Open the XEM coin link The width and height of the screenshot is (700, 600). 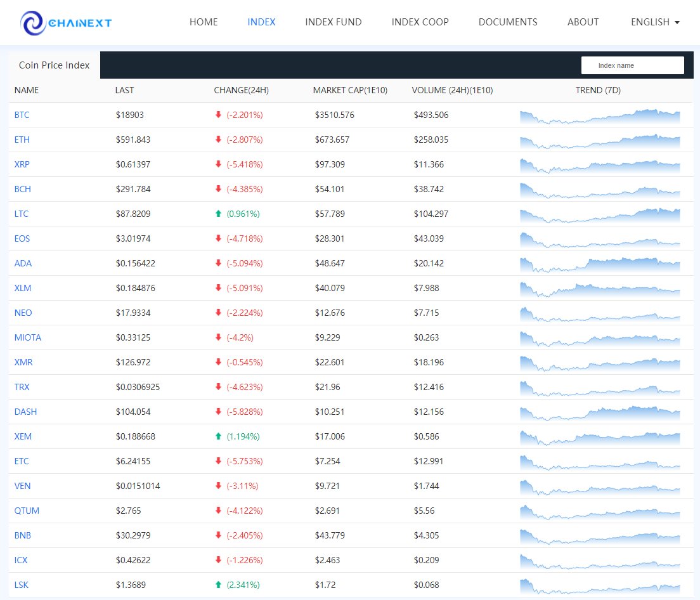23,436
